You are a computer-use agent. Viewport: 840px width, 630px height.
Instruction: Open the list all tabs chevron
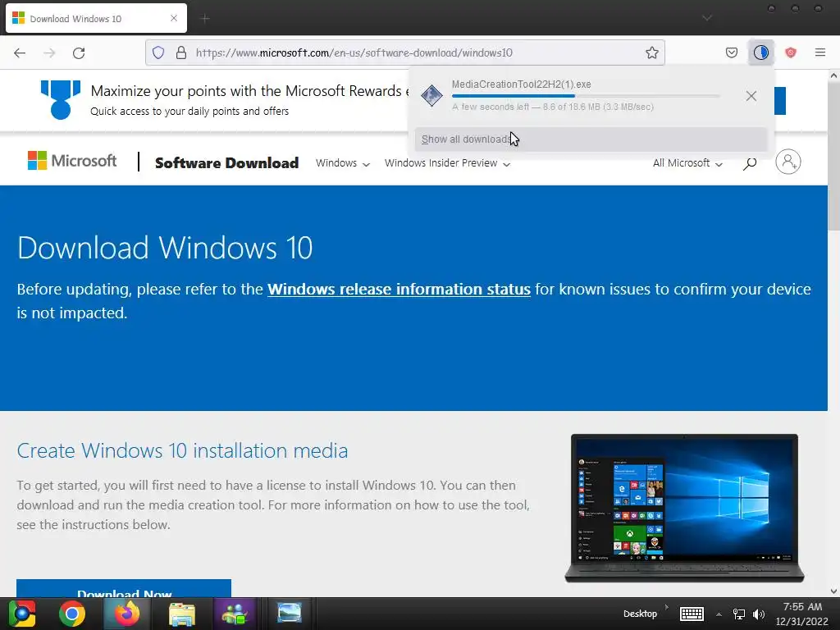point(707,18)
